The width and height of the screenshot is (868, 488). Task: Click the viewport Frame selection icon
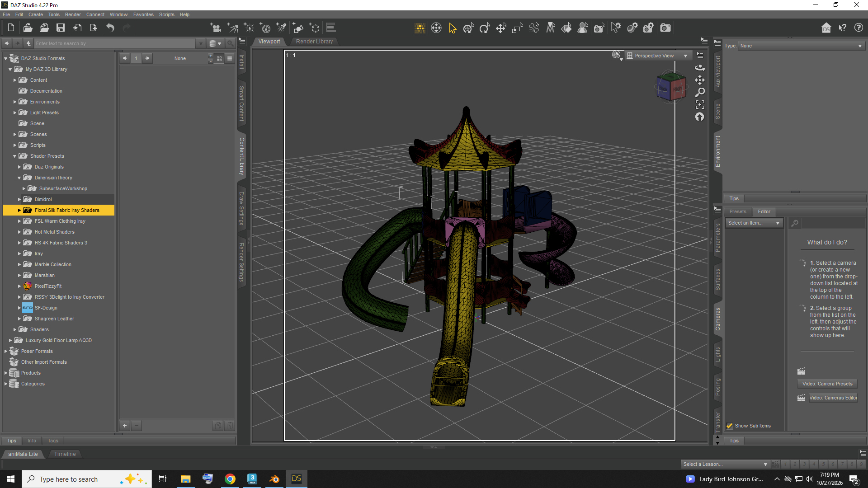(x=700, y=105)
